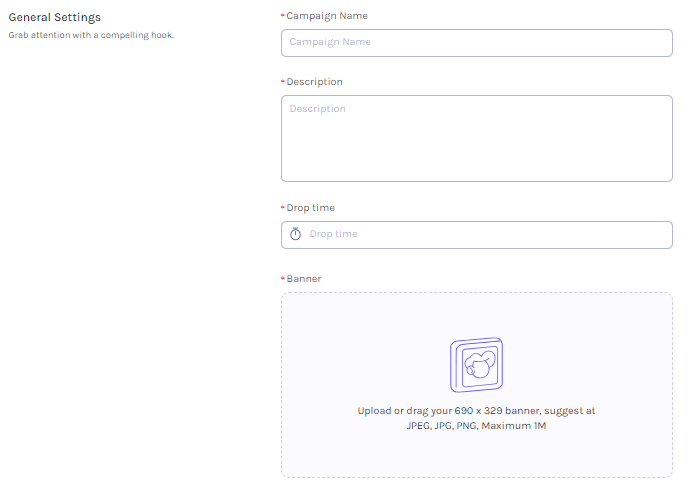690x487 pixels.
Task: Click the "Upload or drag your 690 x 329 banner" text
Action: tap(449, 411)
